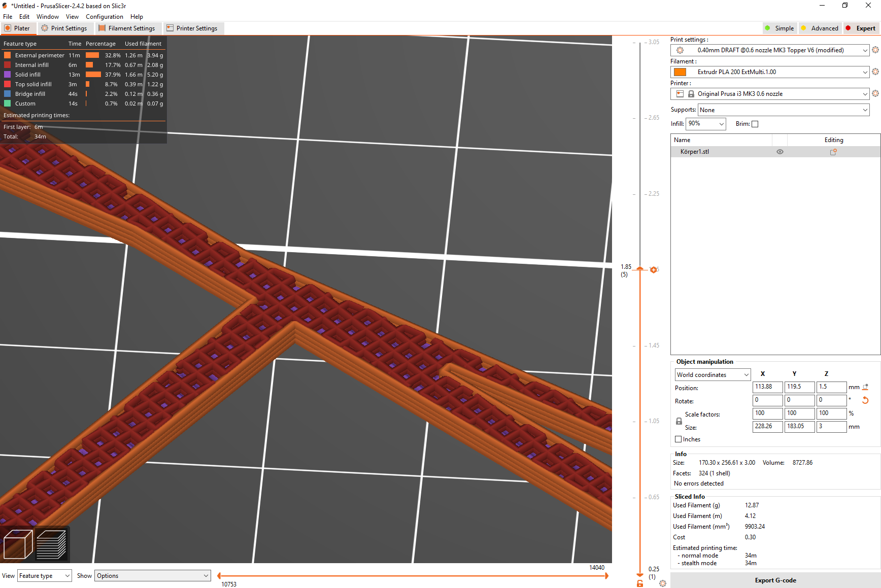
Task: Open the Infill percentage dropdown
Action: (x=706, y=124)
